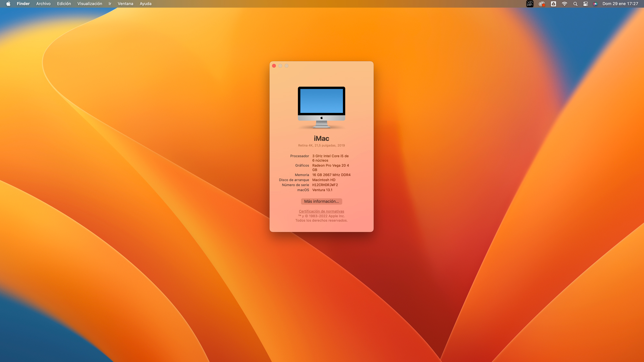
Task: Open the Ventana menu
Action: 125,4
